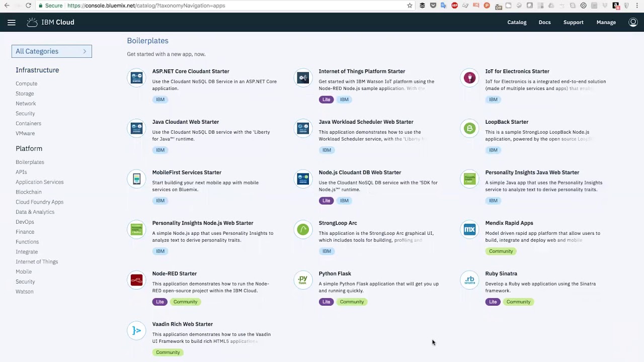Open the Node.js Cloudant DB Web Starter title
The image size is (644, 362).
coord(360,172)
